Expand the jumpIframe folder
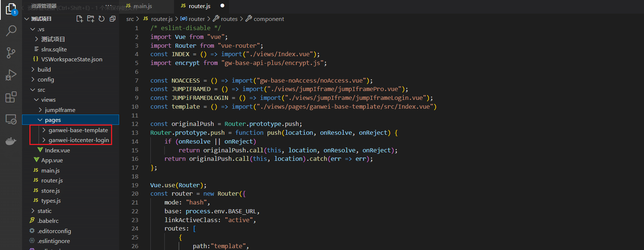 click(x=60, y=110)
